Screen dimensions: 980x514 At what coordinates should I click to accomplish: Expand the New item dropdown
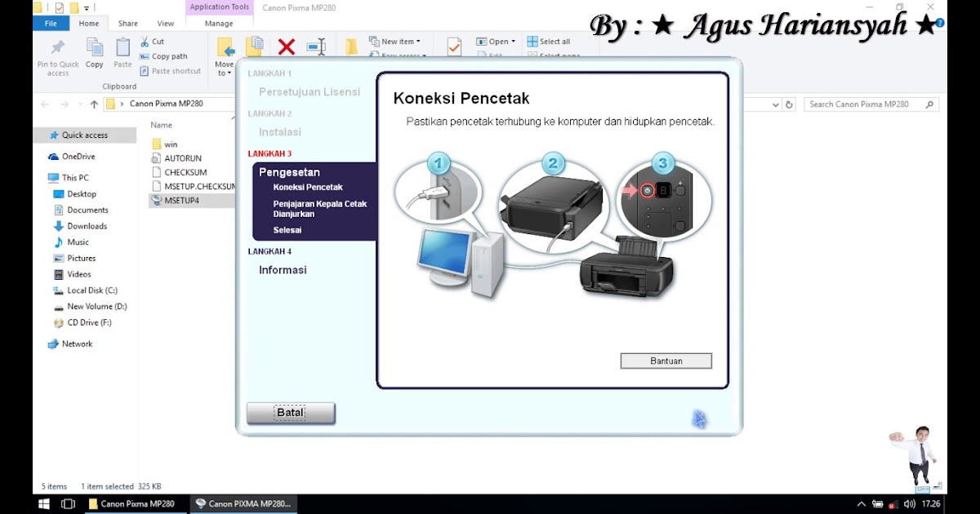tap(394, 42)
